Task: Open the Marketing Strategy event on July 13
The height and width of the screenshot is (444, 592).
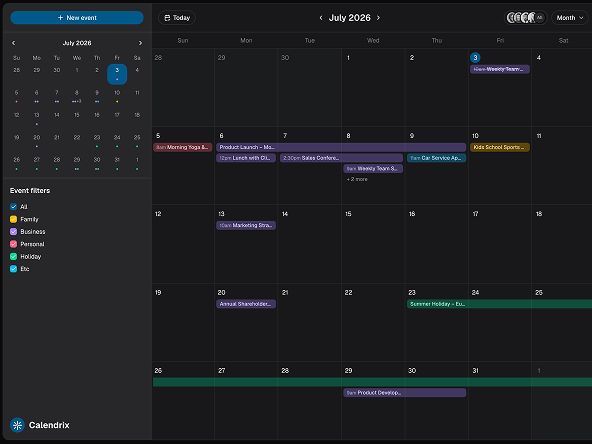Action: pyautogui.click(x=246, y=225)
